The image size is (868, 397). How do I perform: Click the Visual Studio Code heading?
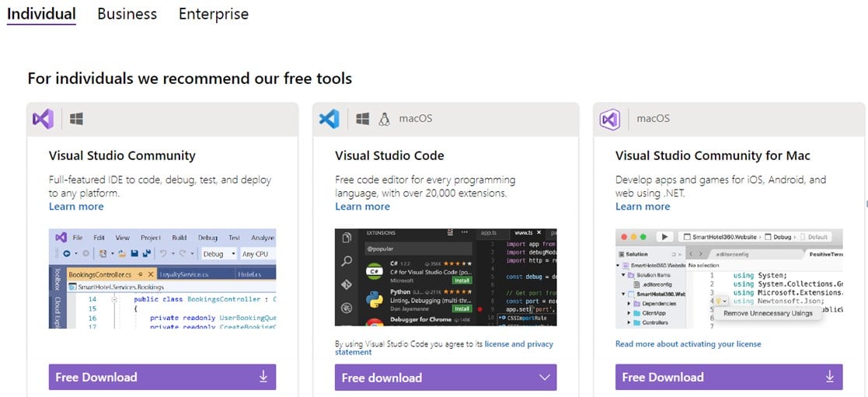click(389, 155)
